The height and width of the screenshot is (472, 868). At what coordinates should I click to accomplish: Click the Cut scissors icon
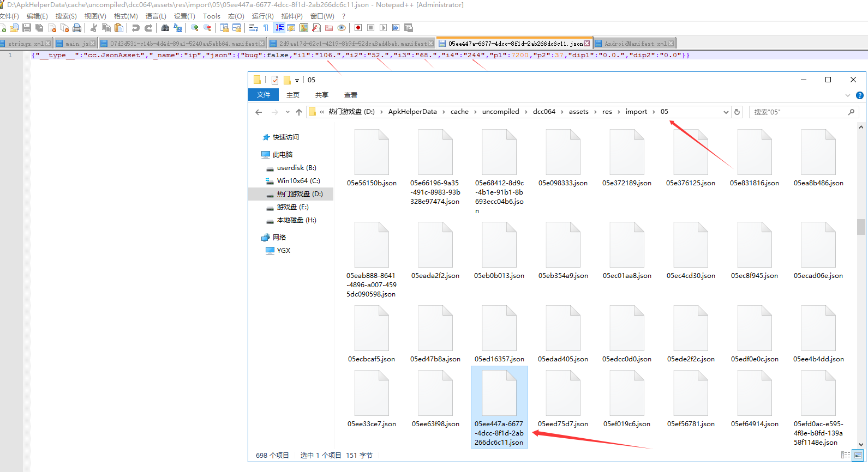(x=94, y=28)
